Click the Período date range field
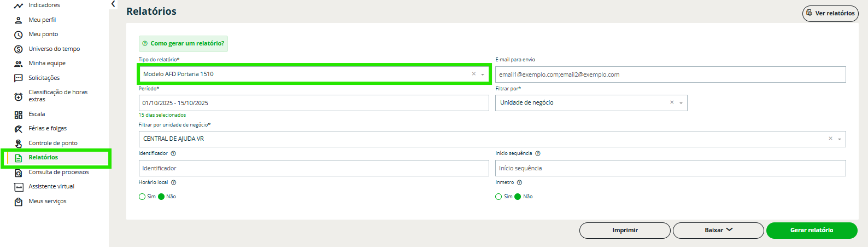This screenshot has width=868, height=247. [x=313, y=103]
